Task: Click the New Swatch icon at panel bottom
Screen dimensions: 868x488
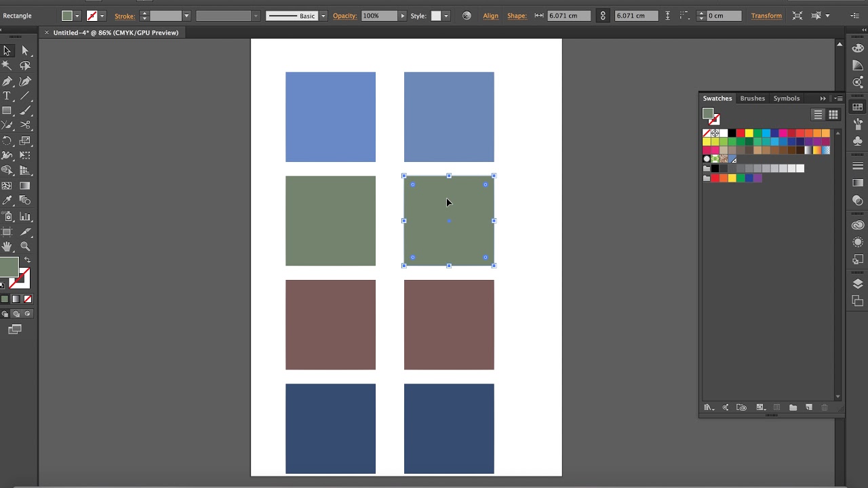Action: coord(809,407)
